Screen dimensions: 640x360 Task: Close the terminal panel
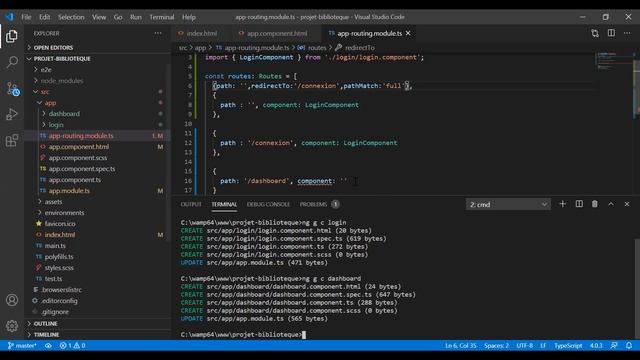627,204
